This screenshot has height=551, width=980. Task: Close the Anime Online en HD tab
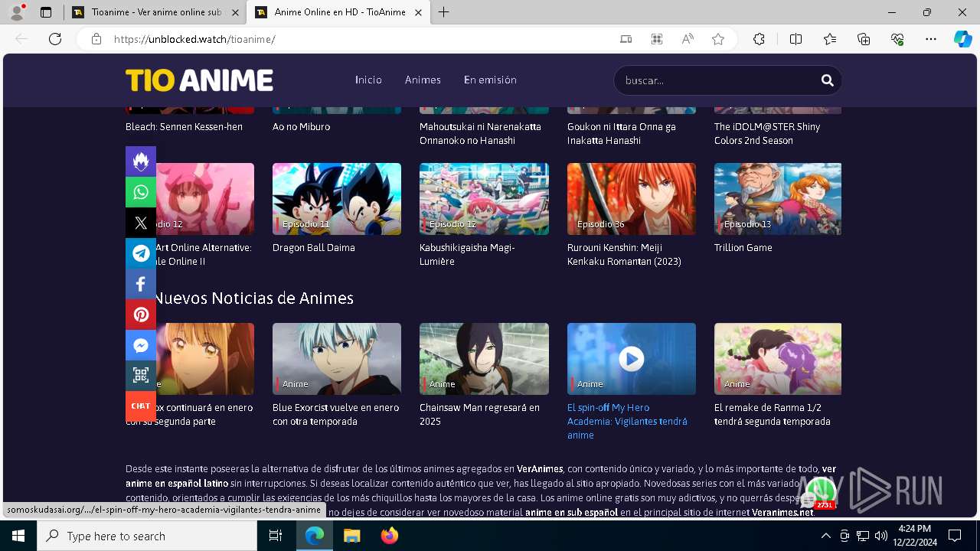(418, 12)
